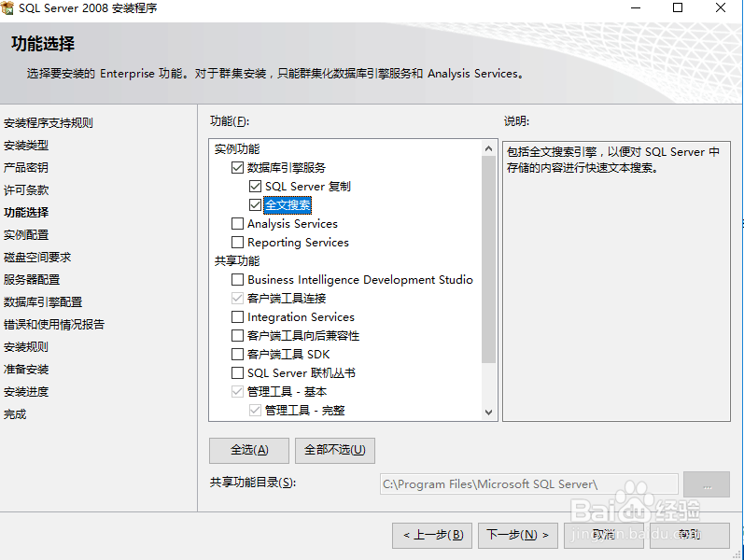The height and width of the screenshot is (560, 744).
Task: Select the 准备安装 step
Action: point(26,370)
